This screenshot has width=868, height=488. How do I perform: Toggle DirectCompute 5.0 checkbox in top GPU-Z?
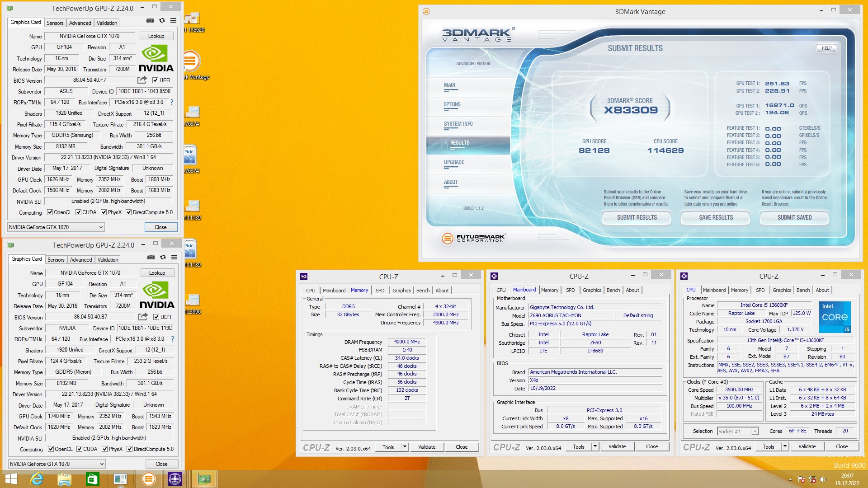pos(128,212)
